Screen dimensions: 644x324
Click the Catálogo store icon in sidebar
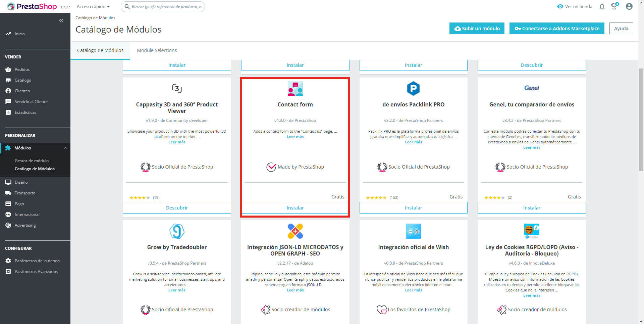8,80
